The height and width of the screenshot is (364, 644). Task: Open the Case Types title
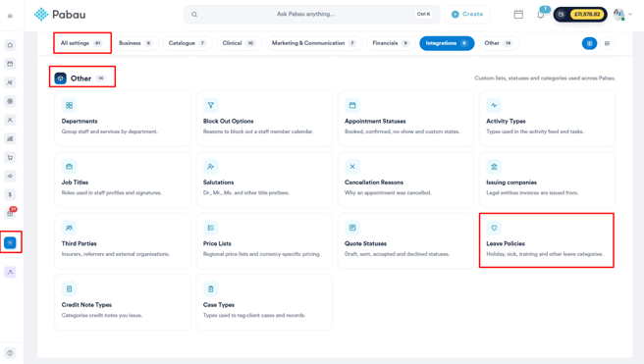(x=219, y=305)
